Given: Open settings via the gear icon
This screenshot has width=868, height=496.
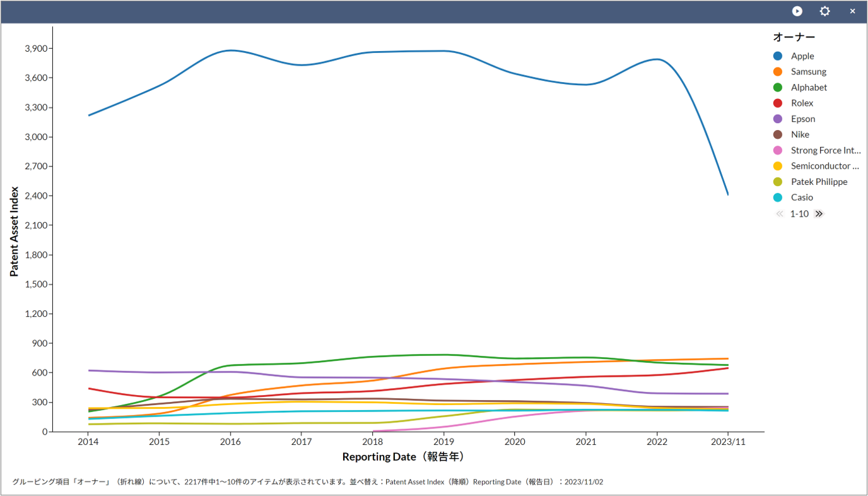Looking at the screenshot, I should coord(824,11).
